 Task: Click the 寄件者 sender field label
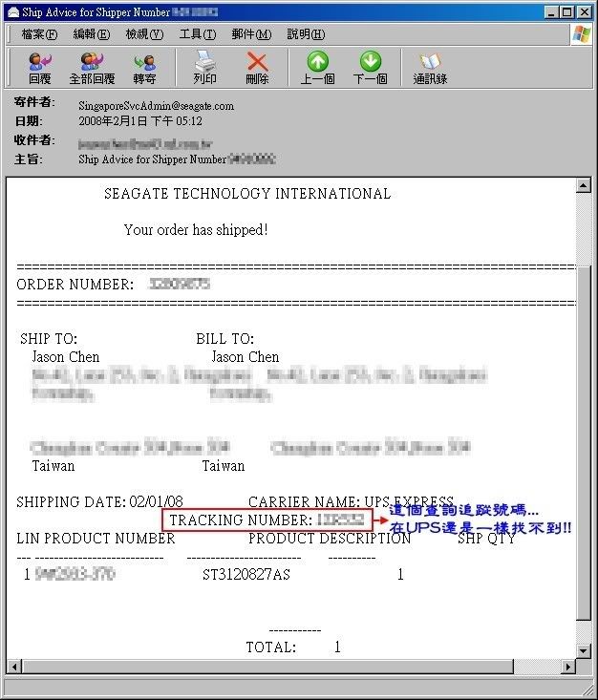[34, 102]
